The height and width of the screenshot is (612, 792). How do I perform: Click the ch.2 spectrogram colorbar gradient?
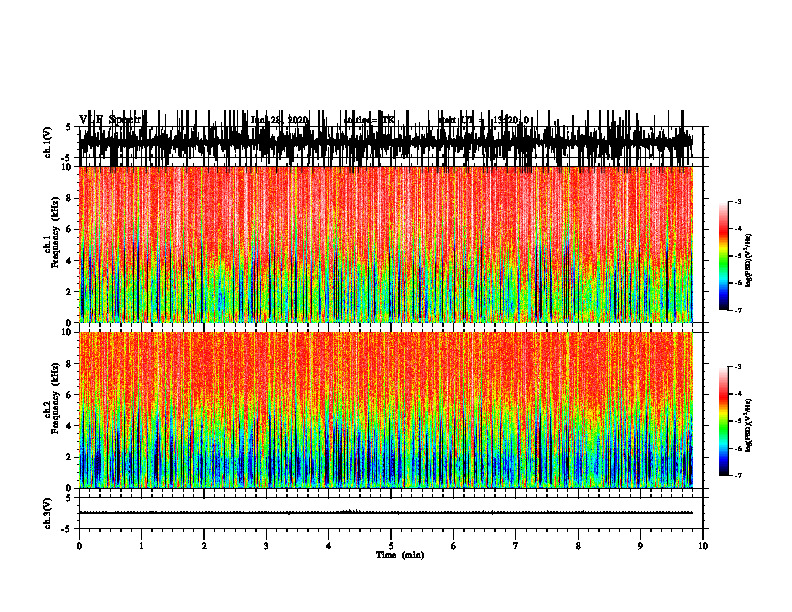click(x=724, y=421)
